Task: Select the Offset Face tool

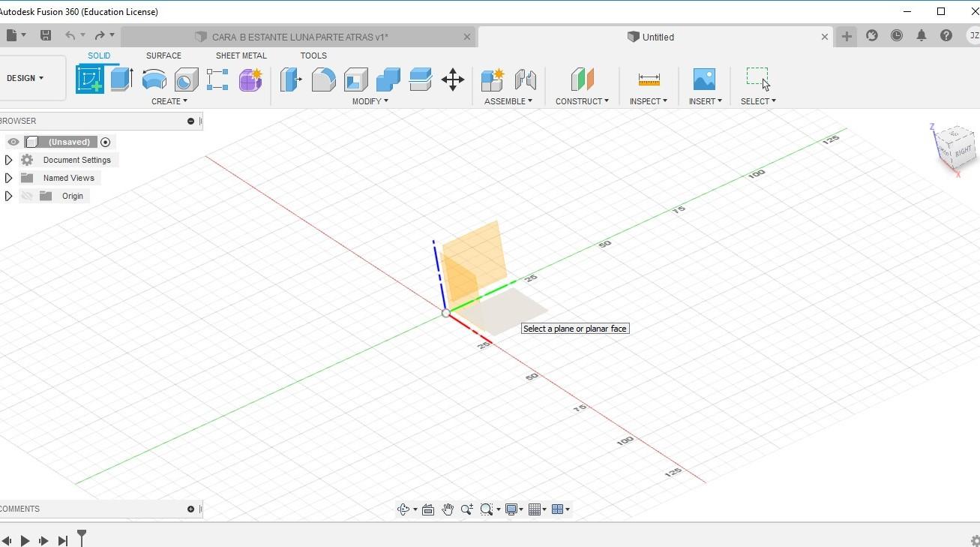Action: [421, 79]
